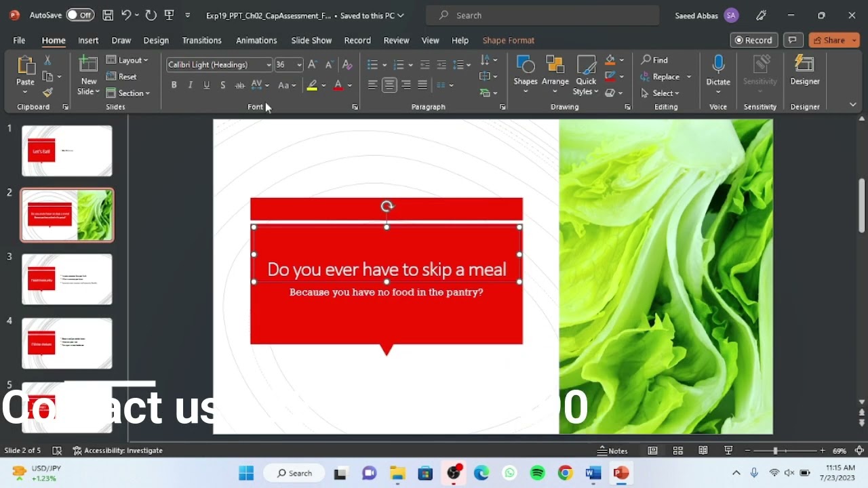This screenshot has height=488, width=868.
Task: Open the Shape Format tab
Action: point(509,40)
